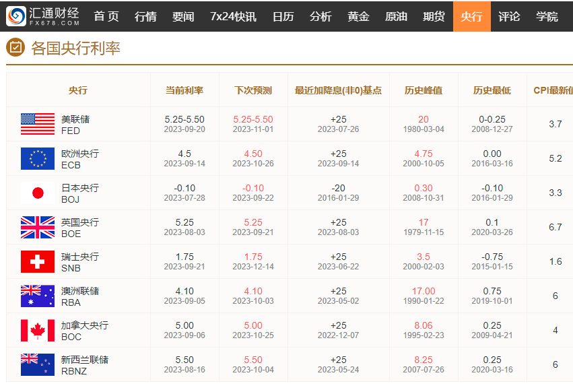Click the 最近加降息(非0)基点 column header
This screenshot has width=573, height=392.
tap(339, 90)
